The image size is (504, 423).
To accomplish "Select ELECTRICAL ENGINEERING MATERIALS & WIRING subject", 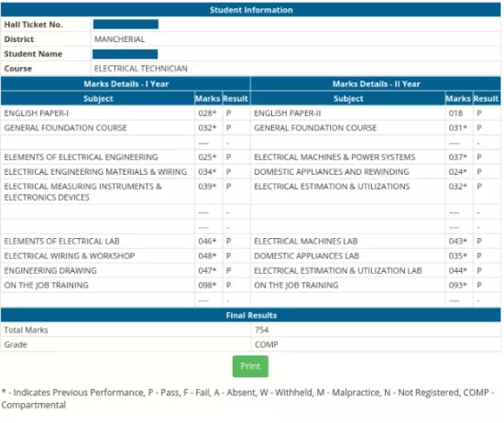I will coord(95,172).
